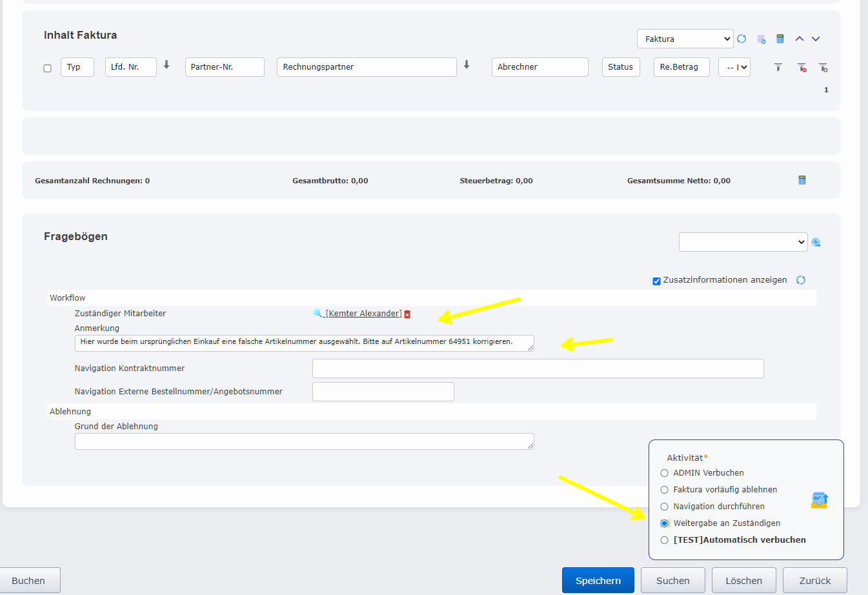Toggle 'Zusatzinformationen anzeigen' checkbox
This screenshot has height=595, width=868.
656,281
